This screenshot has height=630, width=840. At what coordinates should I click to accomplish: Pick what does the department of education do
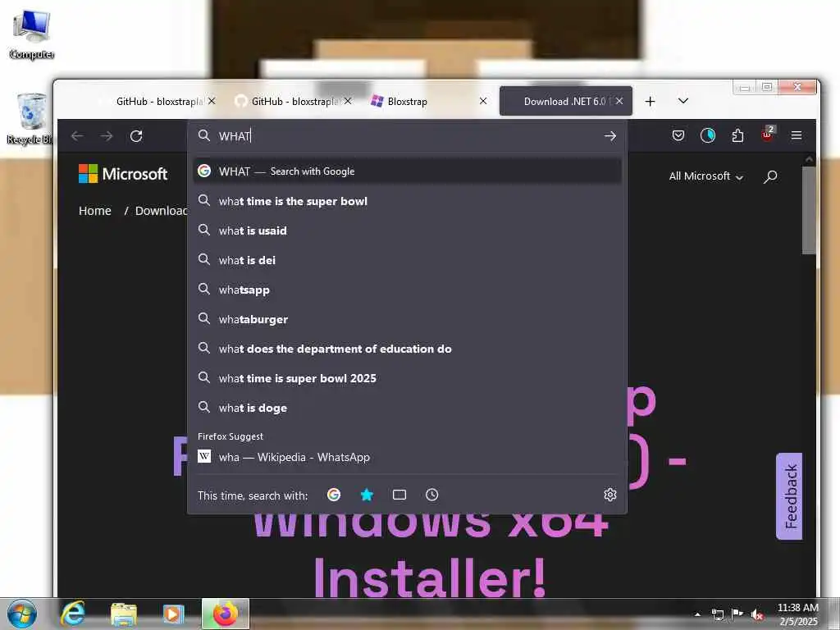coord(407,348)
